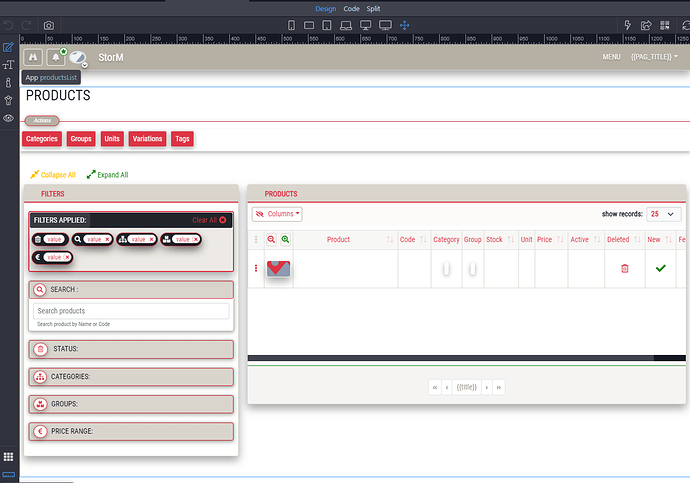Viewport: 690px width, 483px height.
Task: Open the MENU item in header
Action: [x=612, y=57]
